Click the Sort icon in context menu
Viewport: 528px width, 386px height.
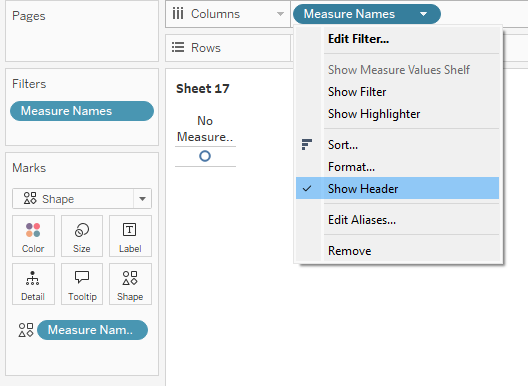[307, 144]
